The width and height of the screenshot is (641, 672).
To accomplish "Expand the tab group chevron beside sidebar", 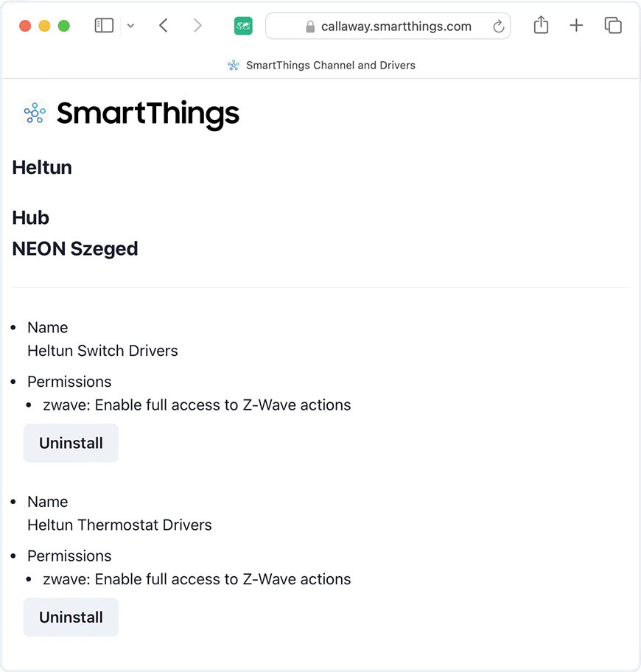I will [130, 26].
